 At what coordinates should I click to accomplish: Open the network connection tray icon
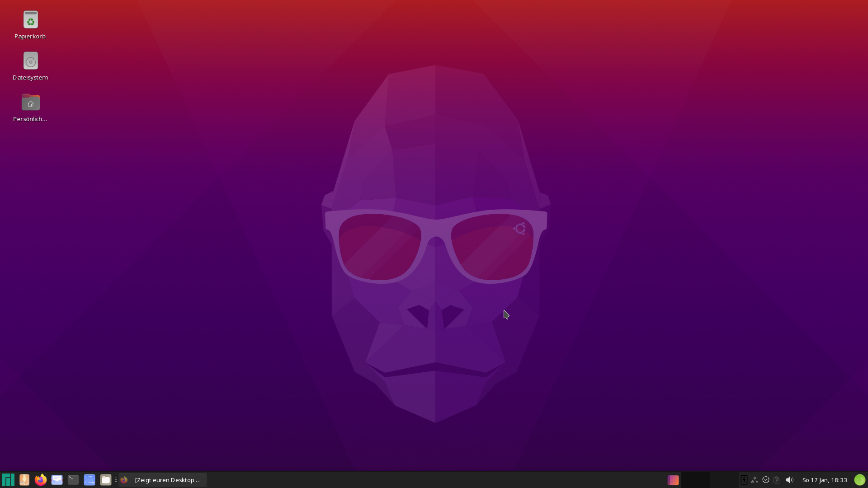755,480
